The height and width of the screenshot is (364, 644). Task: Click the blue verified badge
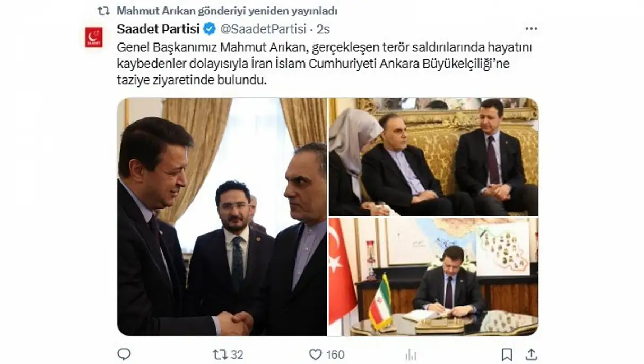[x=210, y=29]
